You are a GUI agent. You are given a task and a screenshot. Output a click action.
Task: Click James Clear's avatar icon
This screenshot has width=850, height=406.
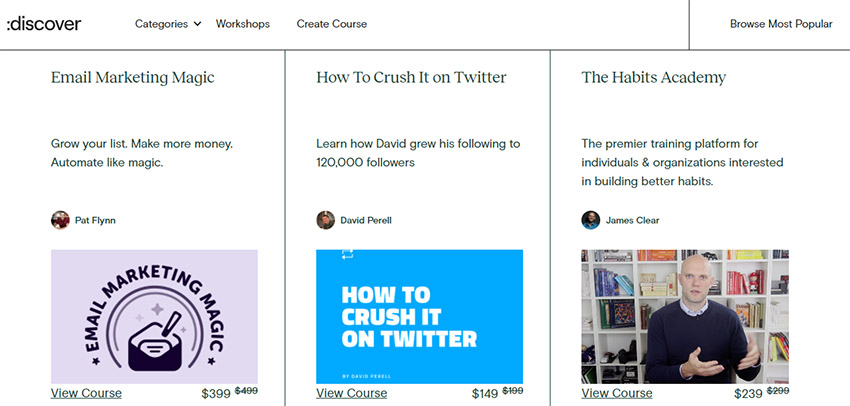click(591, 220)
